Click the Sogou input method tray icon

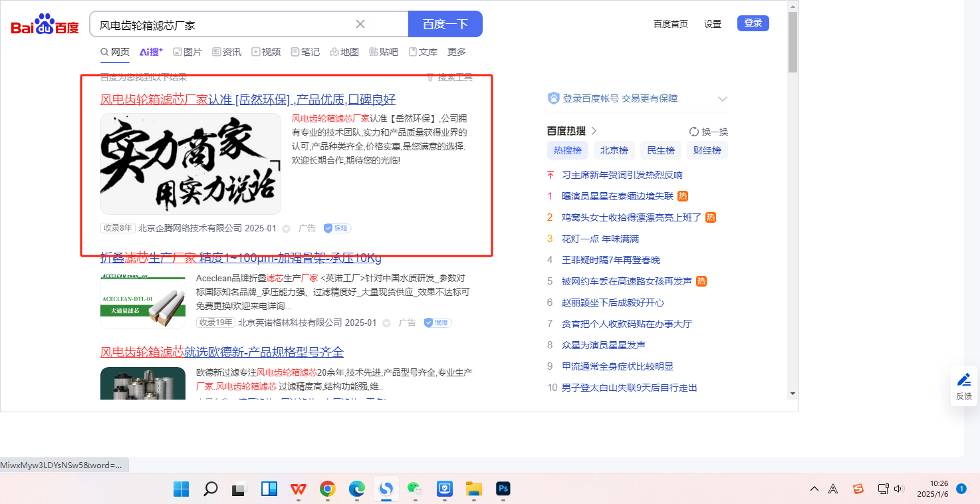[858, 489]
